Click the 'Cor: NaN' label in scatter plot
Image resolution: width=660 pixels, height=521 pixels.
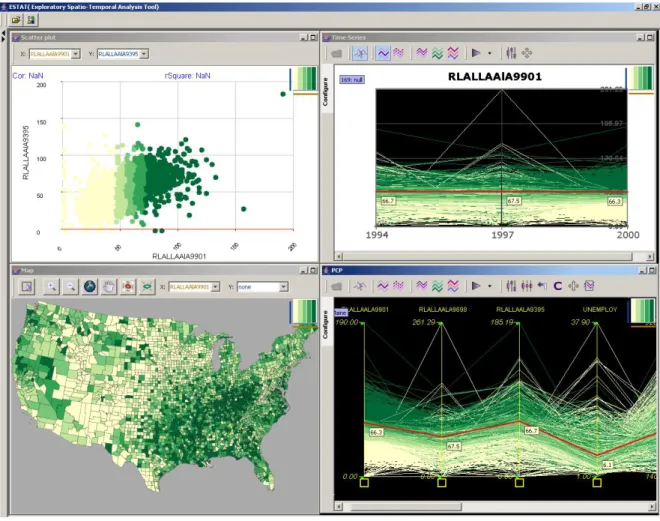[x=28, y=76]
